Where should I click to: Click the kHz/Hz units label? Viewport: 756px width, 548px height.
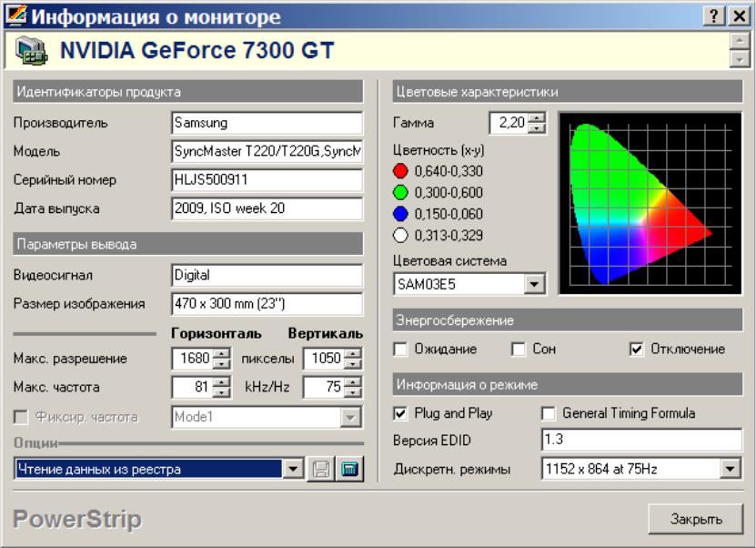click(267, 387)
